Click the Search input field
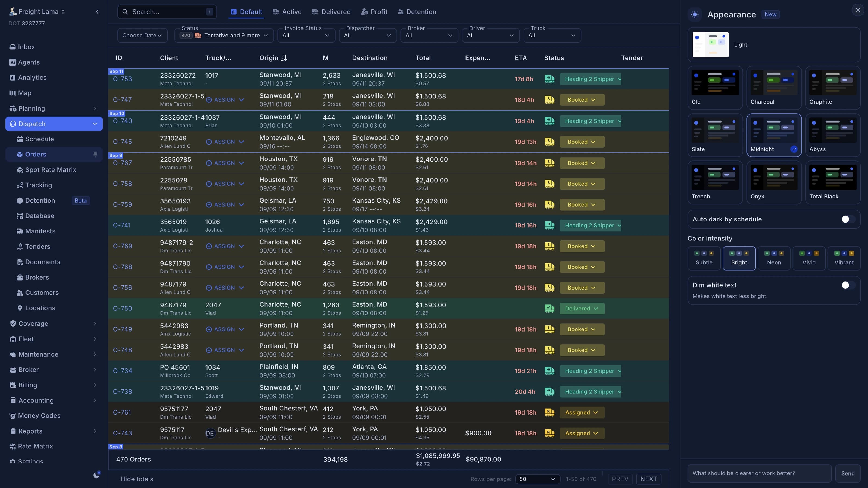Viewport: 868px width, 488px height. pos(167,12)
